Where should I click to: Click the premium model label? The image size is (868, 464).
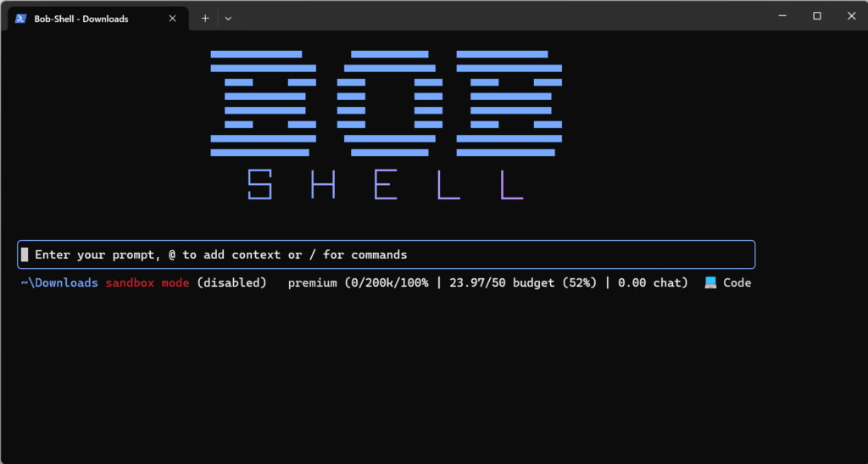[x=313, y=282]
